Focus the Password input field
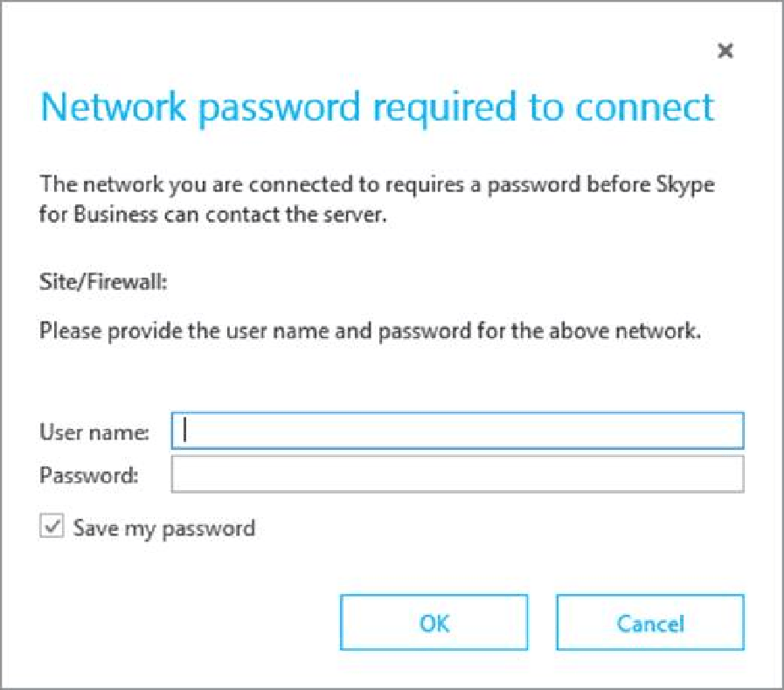 457,474
